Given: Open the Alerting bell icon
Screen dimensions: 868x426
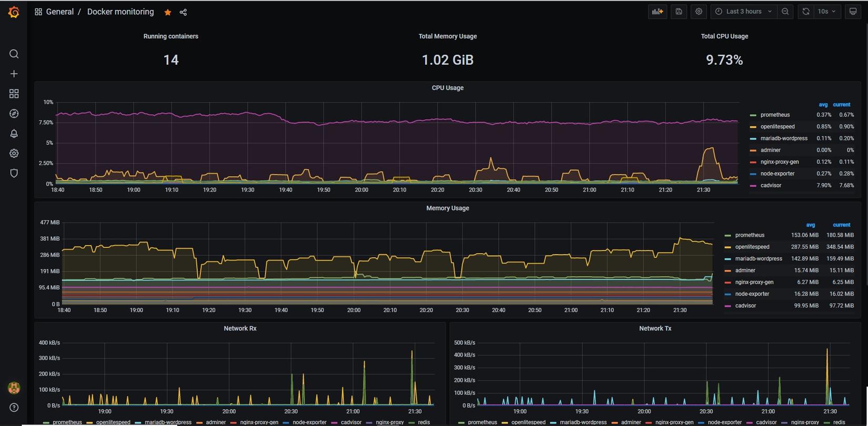Looking at the screenshot, I should tap(14, 134).
